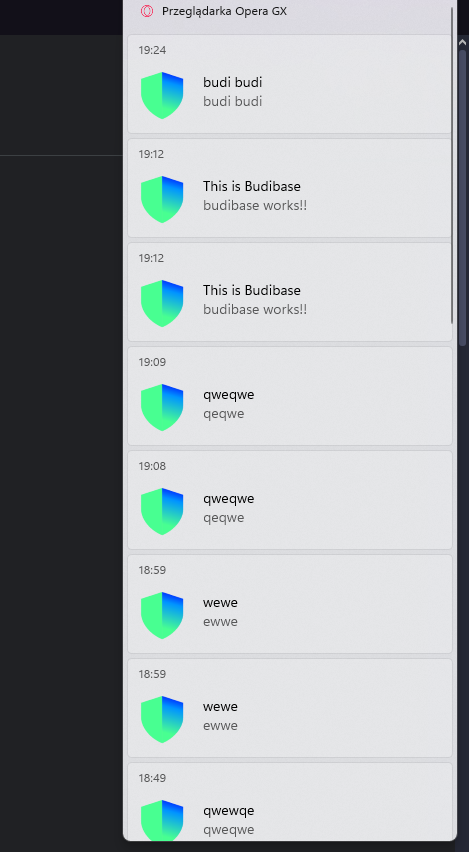The height and width of the screenshot is (852, 469).
Task: Click the shield icon beside "budi budi"
Action: pyautogui.click(x=162, y=95)
